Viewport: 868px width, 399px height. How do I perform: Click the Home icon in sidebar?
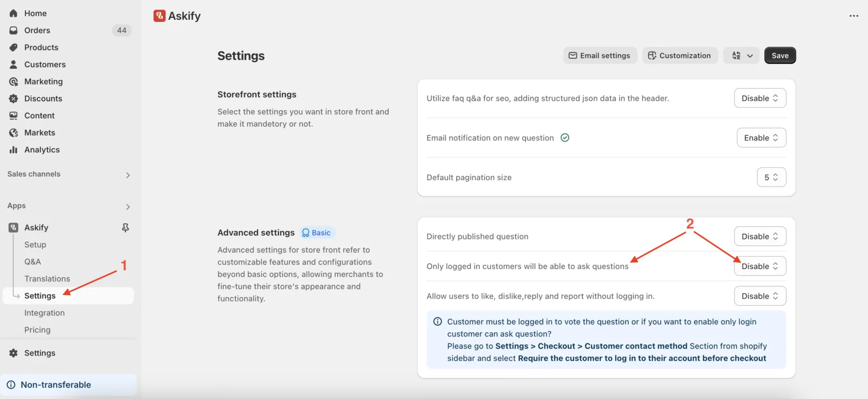(x=14, y=13)
